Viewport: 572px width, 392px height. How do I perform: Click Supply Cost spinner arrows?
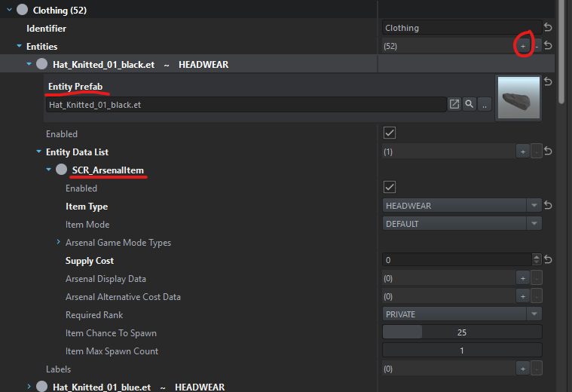pyautogui.click(x=537, y=259)
